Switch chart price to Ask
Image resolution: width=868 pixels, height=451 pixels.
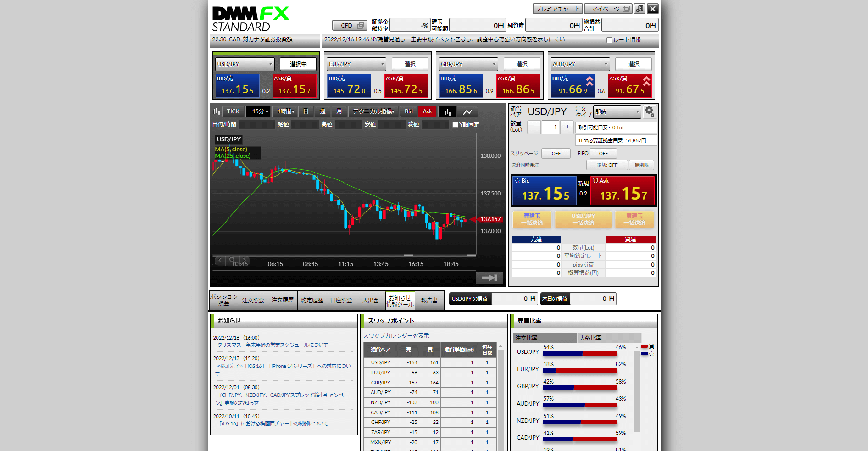[428, 111]
